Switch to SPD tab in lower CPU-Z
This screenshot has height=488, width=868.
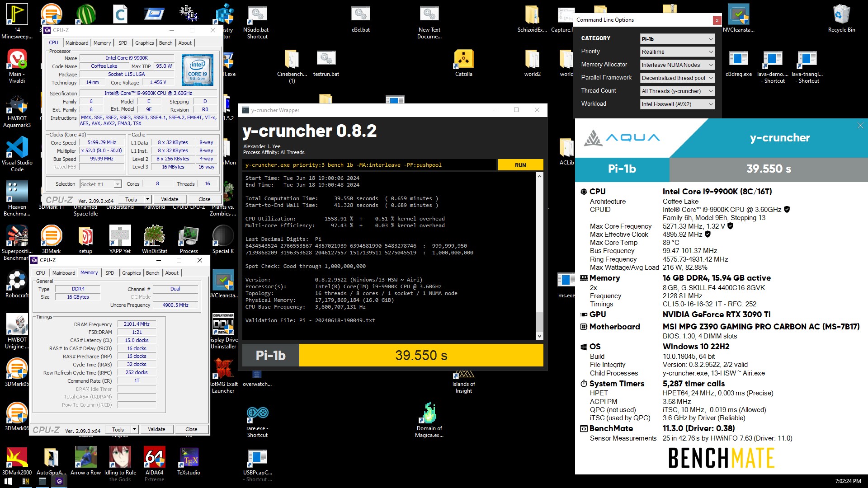[x=109, y=273]
